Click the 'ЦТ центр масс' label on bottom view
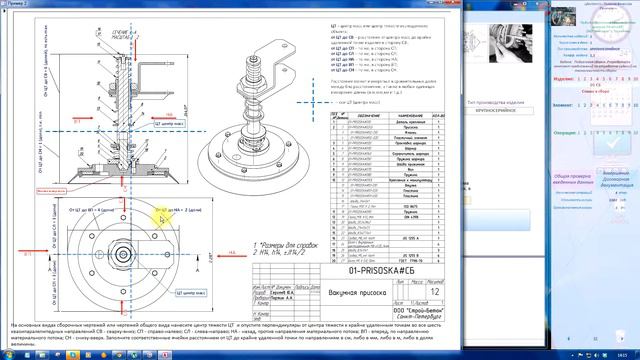 point(191,293)
